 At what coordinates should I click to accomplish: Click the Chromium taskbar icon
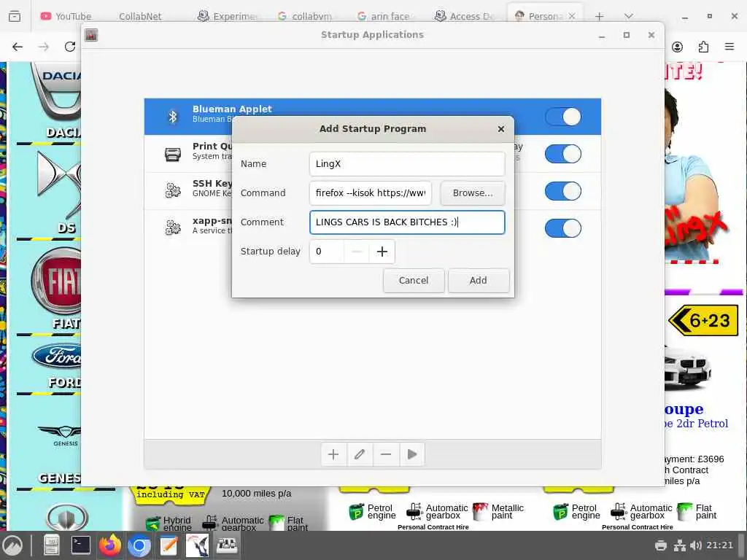(139, 545)
